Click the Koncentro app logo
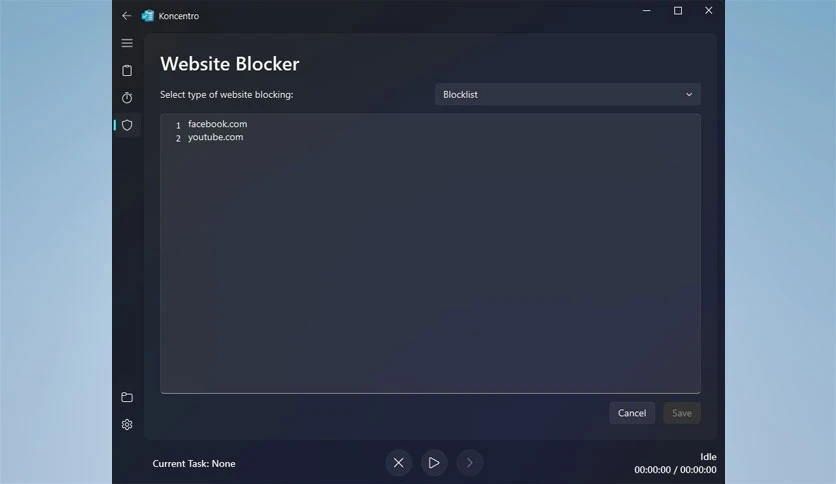The width and height of the screenshot is (836, 484). pyautogui.click(x=148, y=16)
